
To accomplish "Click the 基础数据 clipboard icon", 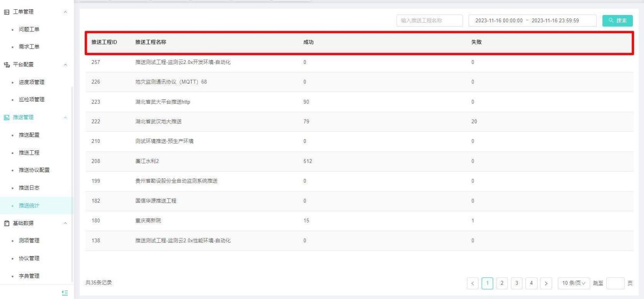I will pos(6,223).
